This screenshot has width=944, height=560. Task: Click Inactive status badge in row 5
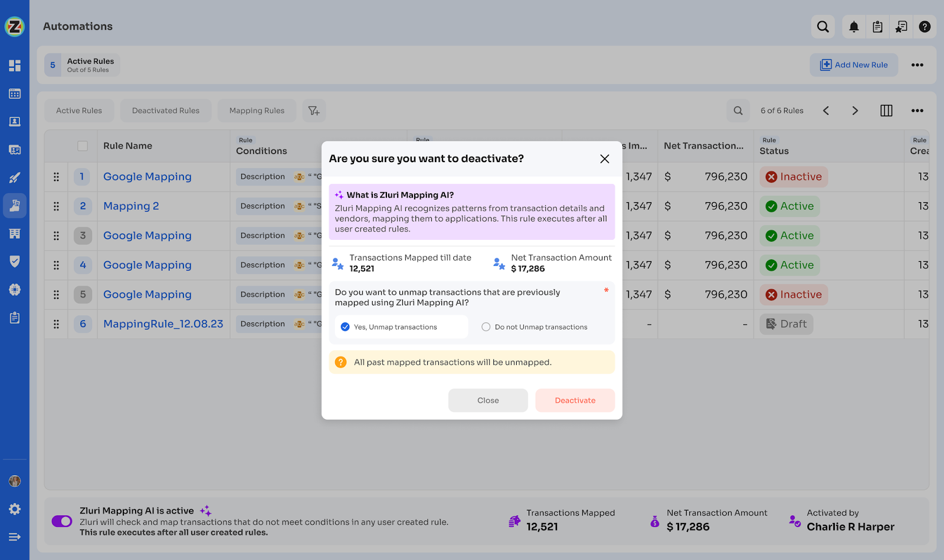point(794,295)
